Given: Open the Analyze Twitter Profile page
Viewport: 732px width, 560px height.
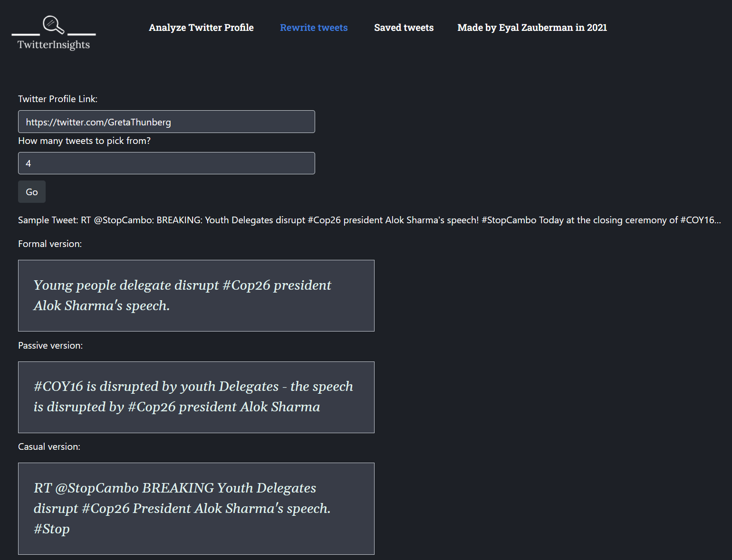Looking at the screenshot, I should point(201,28).
